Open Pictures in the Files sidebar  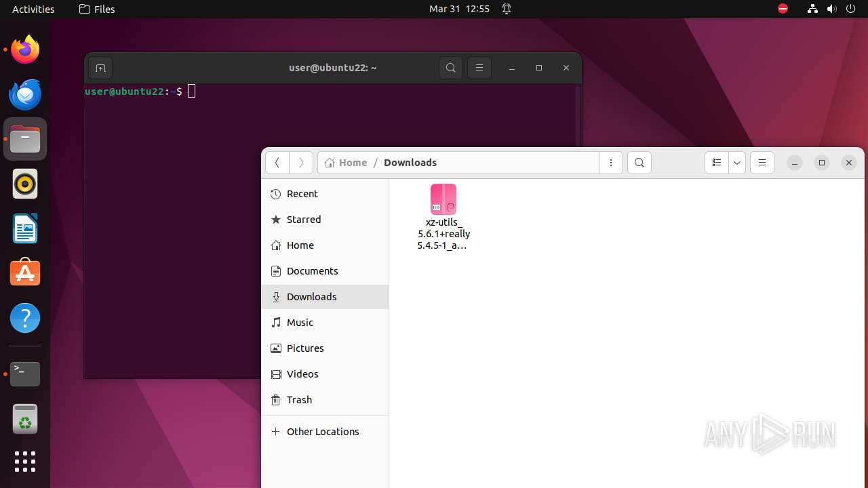pyautogui.click(x=325, y=348)
